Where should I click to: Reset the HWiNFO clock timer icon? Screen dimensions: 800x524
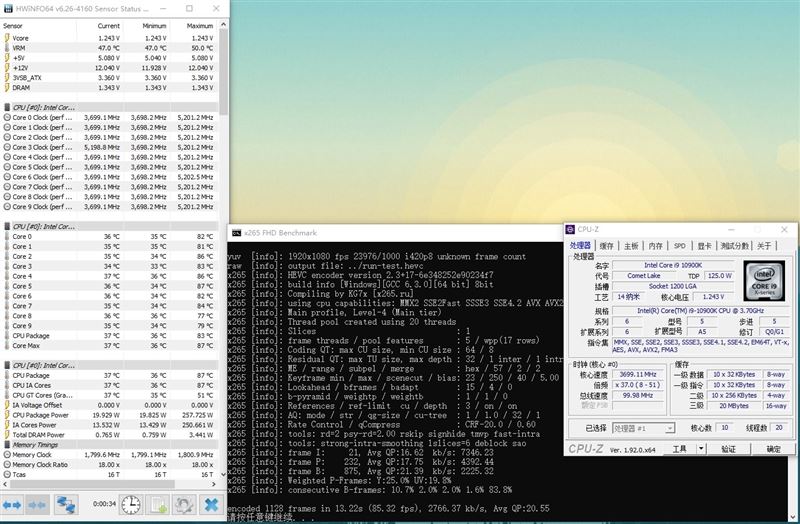[x=131, y=505]
